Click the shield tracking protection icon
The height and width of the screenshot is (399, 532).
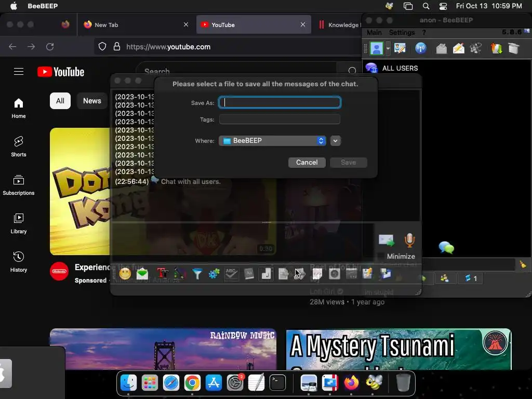[102, 46]
